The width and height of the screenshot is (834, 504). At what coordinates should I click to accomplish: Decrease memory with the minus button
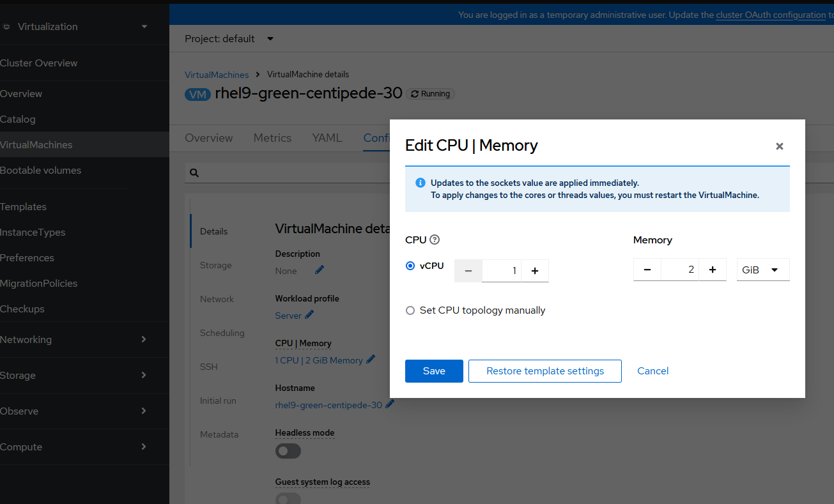point(647,270)
